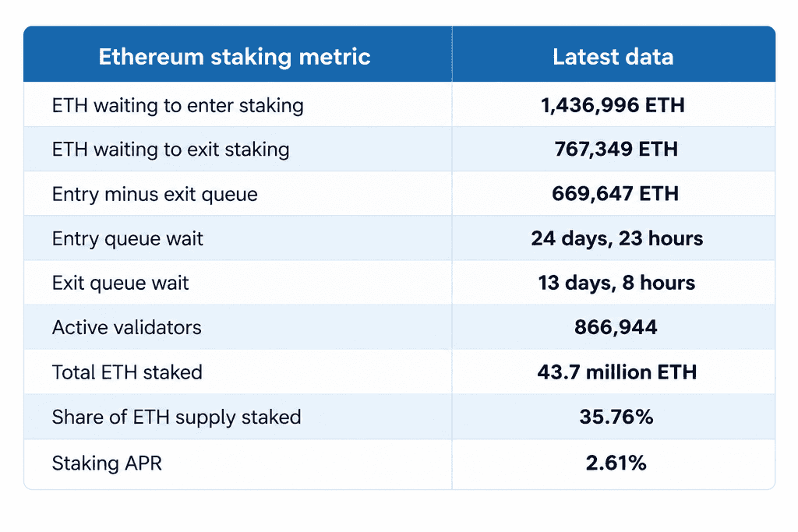The width and height of the screenshot is (798, 532).
Task: Select the "Staking APR" label
Action: tap(107, 463)
